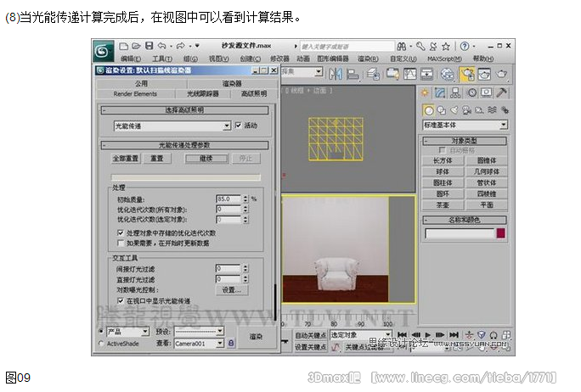
Task: Click the 长方体 box primitive button
Action: coord(443,160)
